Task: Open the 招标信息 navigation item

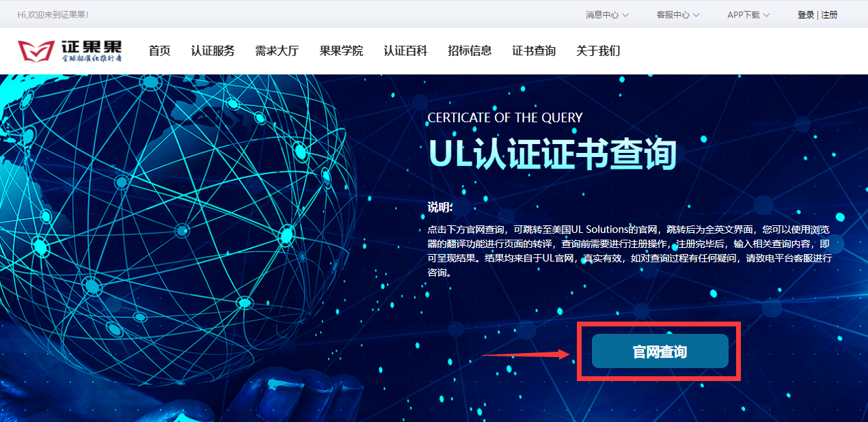Action: click(x=470, y=51)
